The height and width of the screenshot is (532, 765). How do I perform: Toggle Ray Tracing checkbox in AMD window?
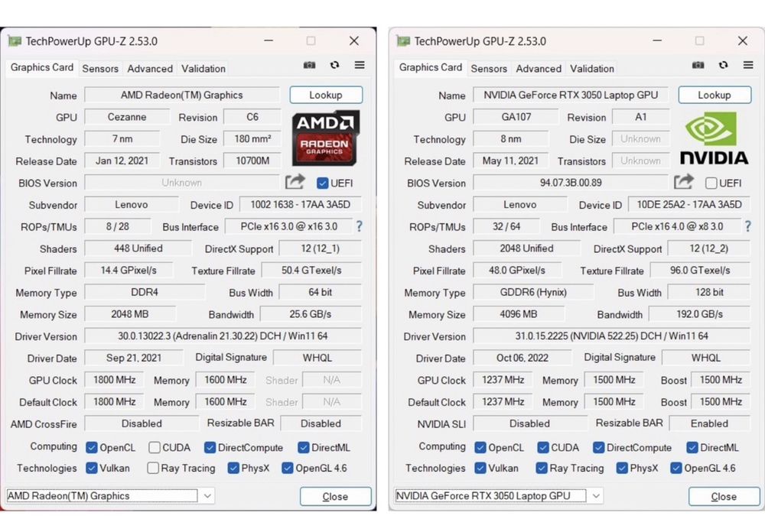coord(153,468)
